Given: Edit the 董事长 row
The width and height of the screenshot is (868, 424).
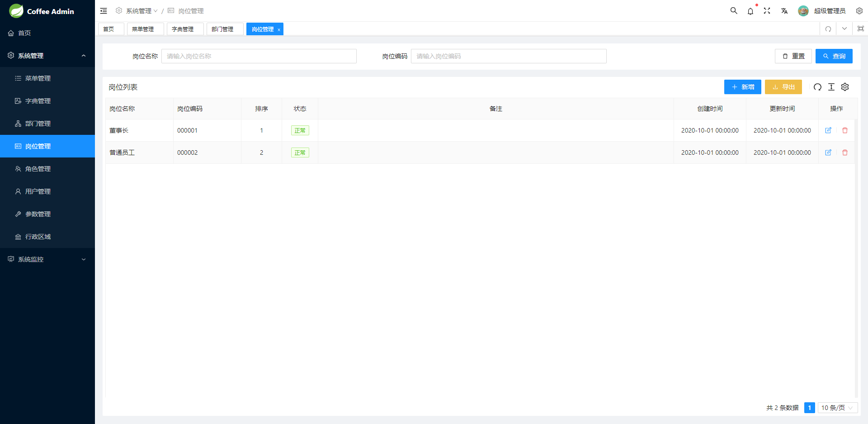Looking at the screenshot, I should (828, 130).
